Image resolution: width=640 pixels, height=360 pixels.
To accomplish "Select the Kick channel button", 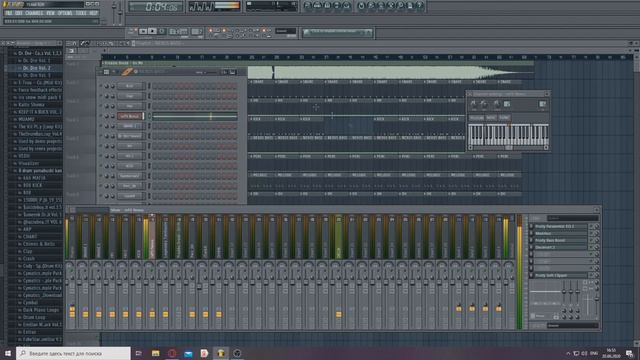I will click(x=130, y=86).
